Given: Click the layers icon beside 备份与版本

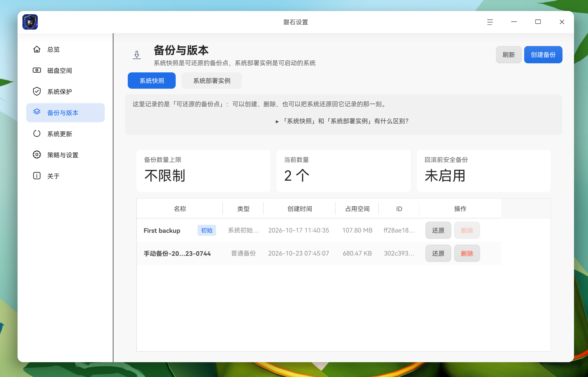Looking at the screenshot, I should (37, 112).
